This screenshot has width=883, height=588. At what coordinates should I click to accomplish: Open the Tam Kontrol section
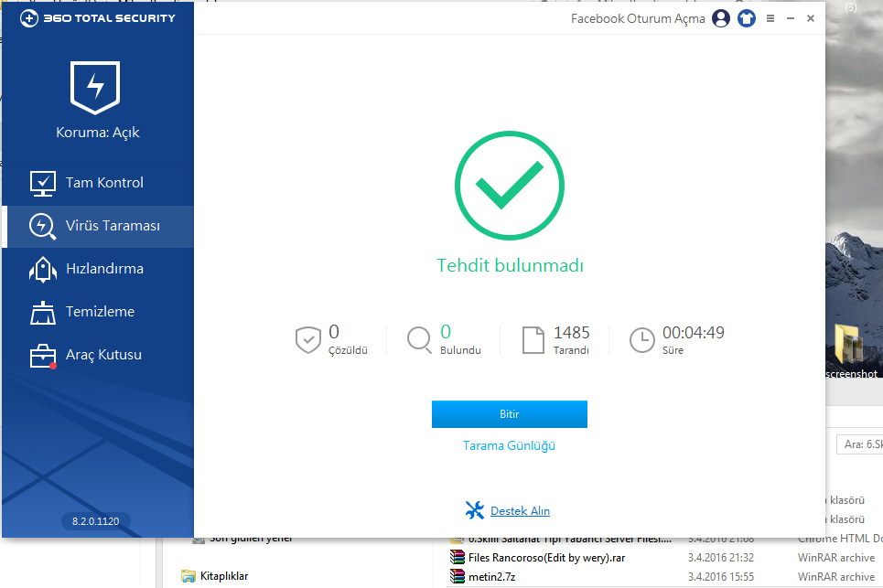(98, 183)
